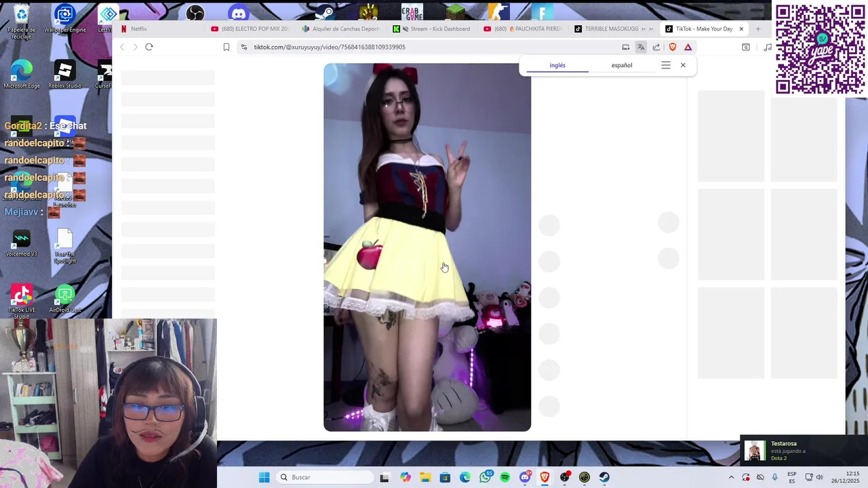Open File Explorer on taskbar
This screenshot has height=488, width=868.
(x=425, y=477)
